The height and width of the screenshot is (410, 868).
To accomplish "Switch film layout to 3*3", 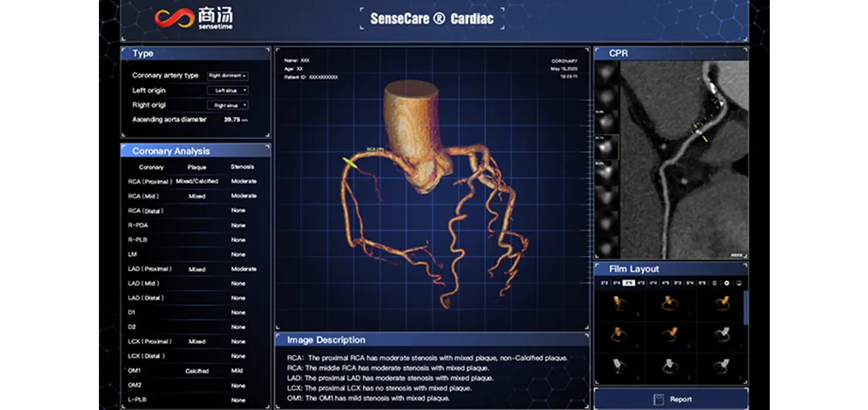I will 605,283.
